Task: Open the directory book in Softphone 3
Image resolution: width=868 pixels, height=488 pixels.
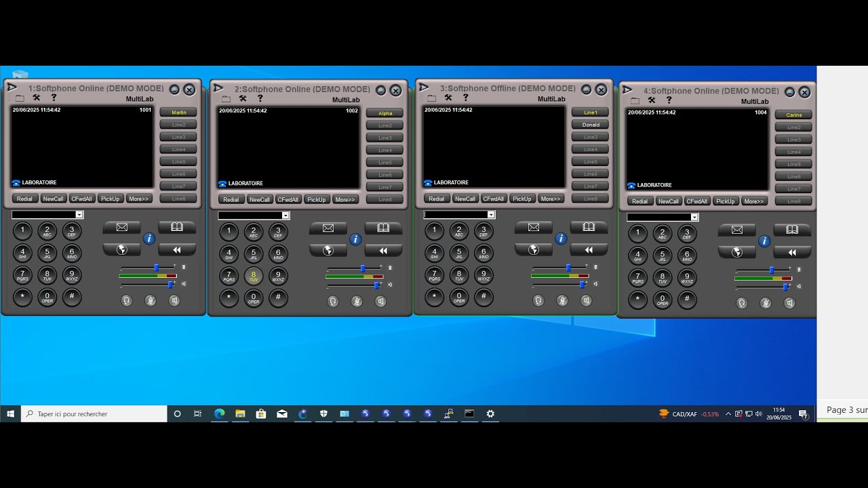Action: pos(589,228)
